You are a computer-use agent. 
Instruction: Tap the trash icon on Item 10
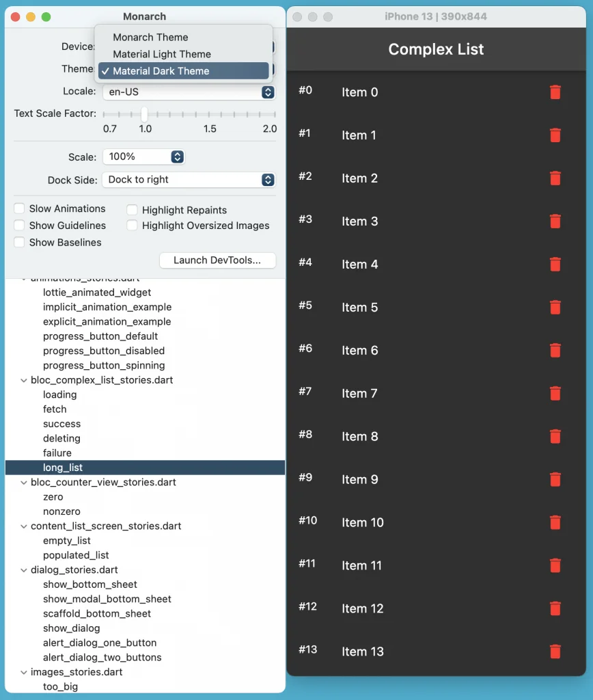[555, 523]
